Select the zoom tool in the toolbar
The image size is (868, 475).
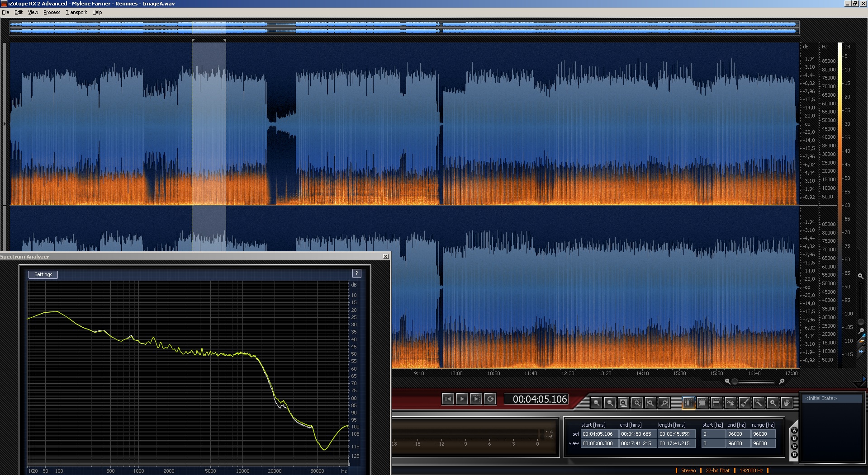click(x=773, y=403)
